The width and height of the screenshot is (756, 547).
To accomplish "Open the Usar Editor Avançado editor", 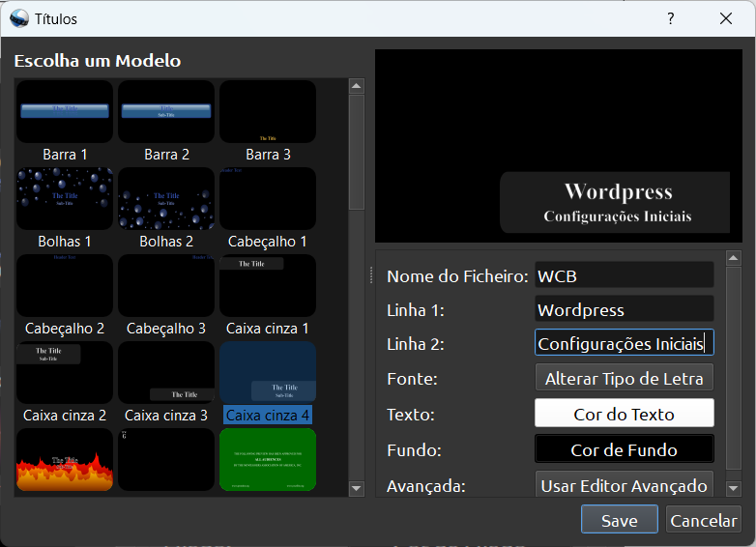I will (x=625, y=485).
